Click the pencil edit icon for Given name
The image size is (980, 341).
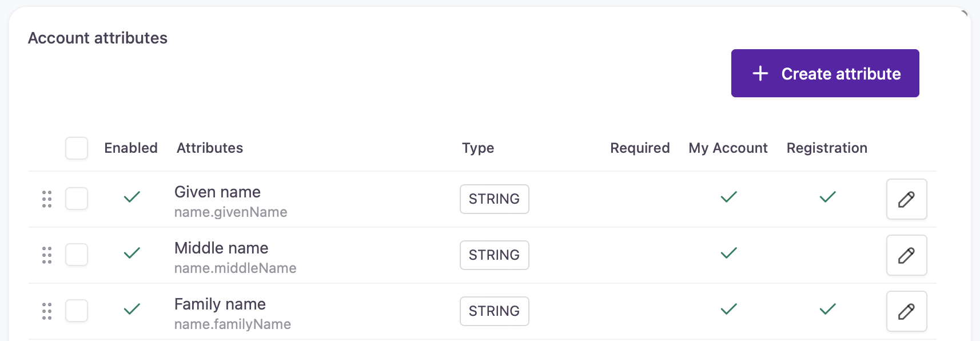(x=906, y=199)
